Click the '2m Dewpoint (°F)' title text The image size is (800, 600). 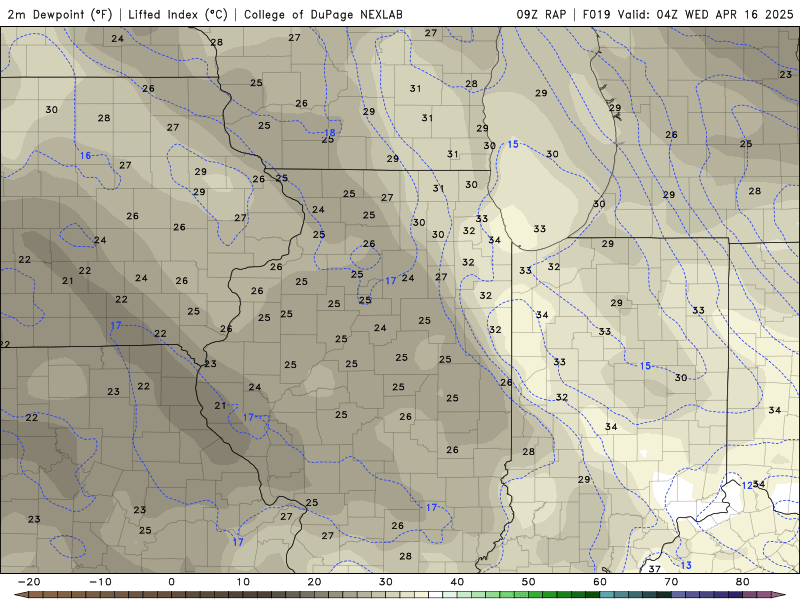[60, 14]
